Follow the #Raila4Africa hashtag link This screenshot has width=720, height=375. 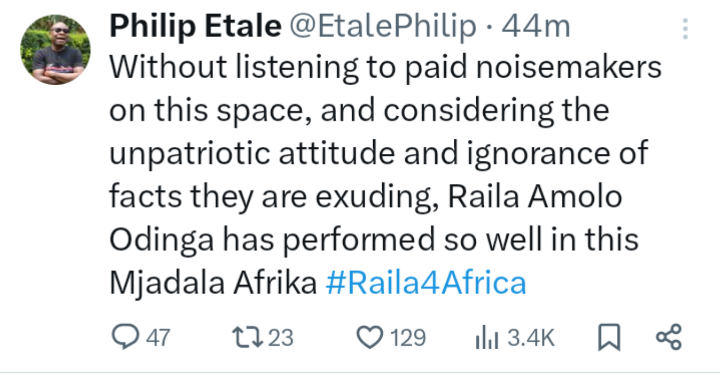click(x=426, y=283)
